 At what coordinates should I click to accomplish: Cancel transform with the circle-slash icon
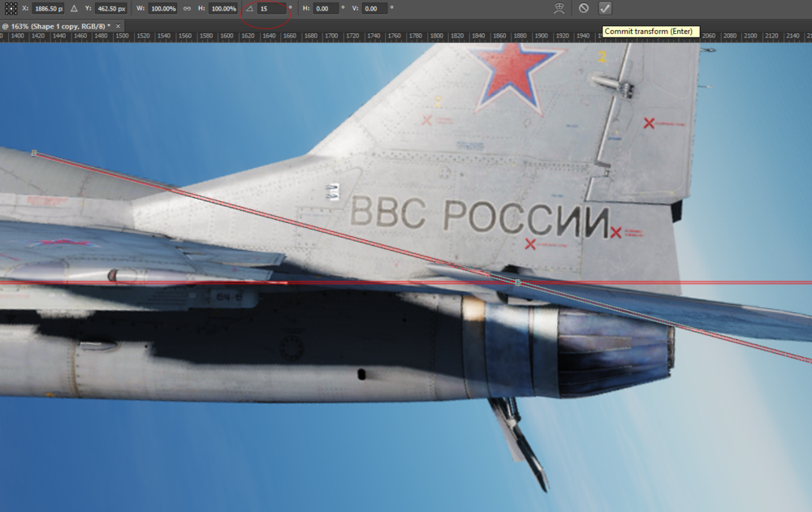(584, 8)
